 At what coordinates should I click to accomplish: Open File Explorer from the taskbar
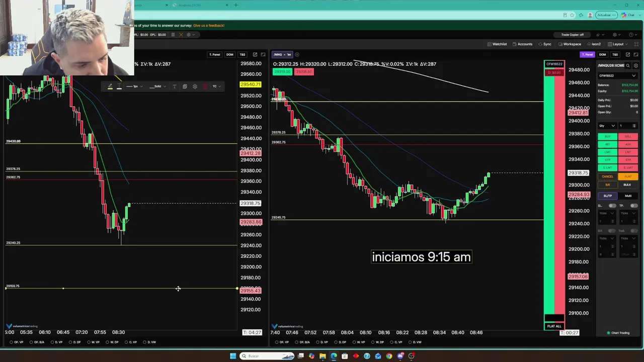[323, 356]
